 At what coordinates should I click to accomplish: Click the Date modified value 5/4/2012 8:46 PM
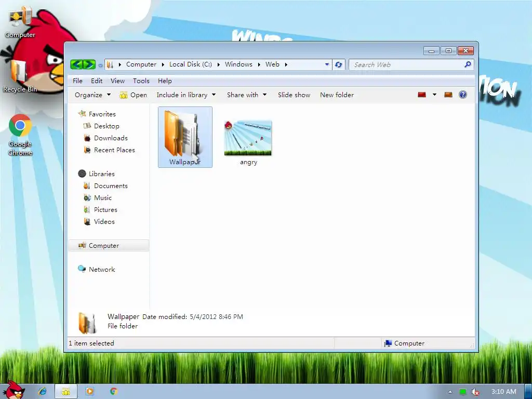tap(216, 316)
